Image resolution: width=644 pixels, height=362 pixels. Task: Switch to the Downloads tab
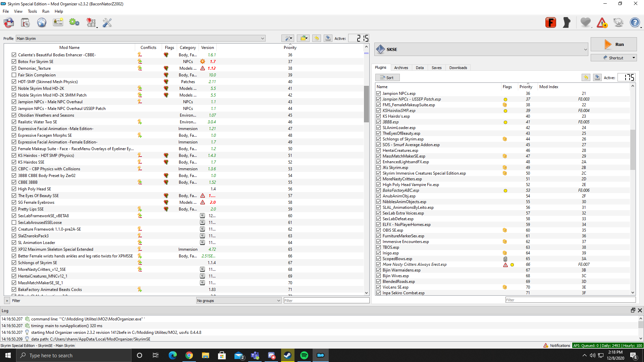pos(458,68)
